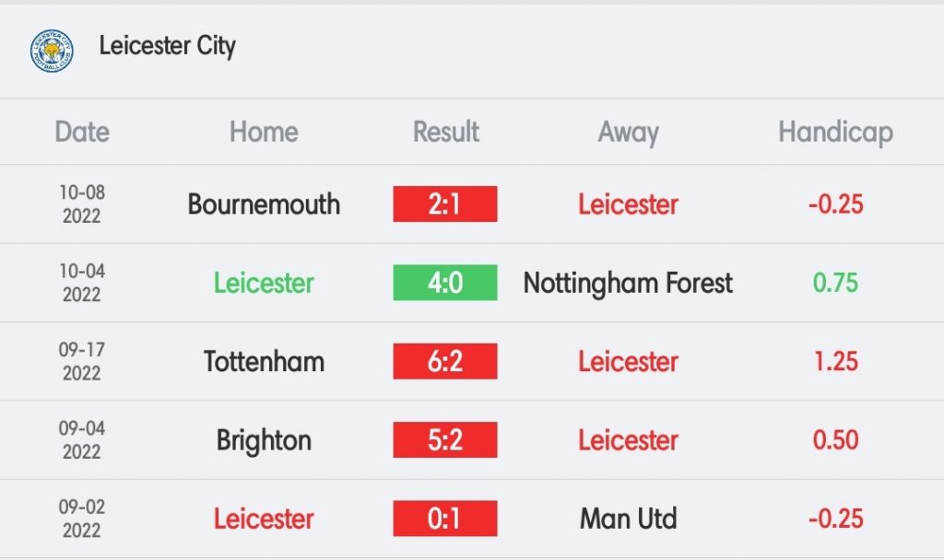Open the Tottenham team link

click(x=264, y=361)
